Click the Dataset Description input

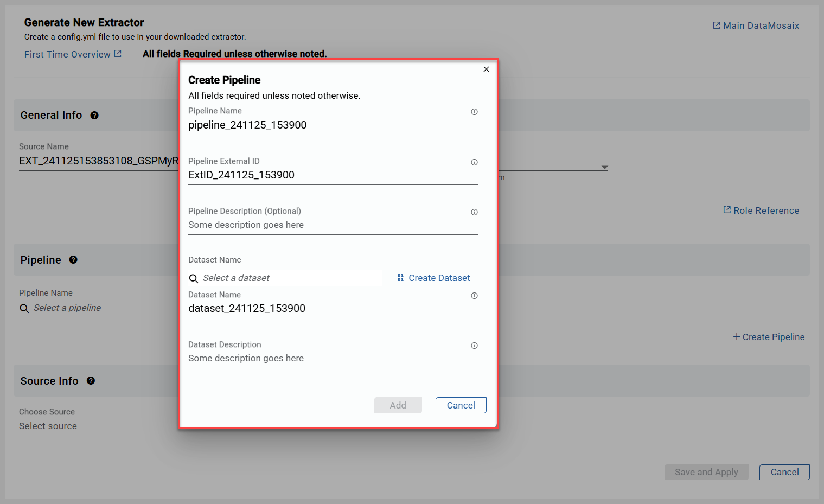333,359
